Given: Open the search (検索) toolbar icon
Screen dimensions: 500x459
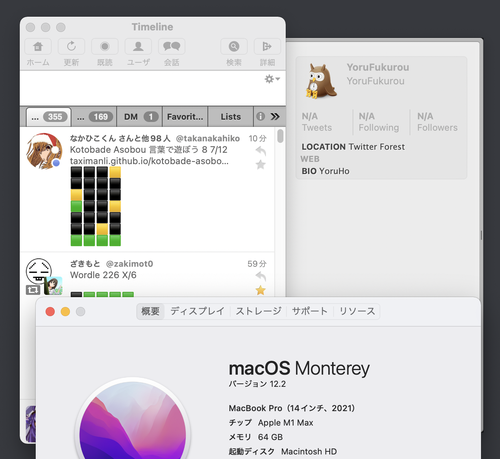Looking at the screenshot, I should (234, 46).
